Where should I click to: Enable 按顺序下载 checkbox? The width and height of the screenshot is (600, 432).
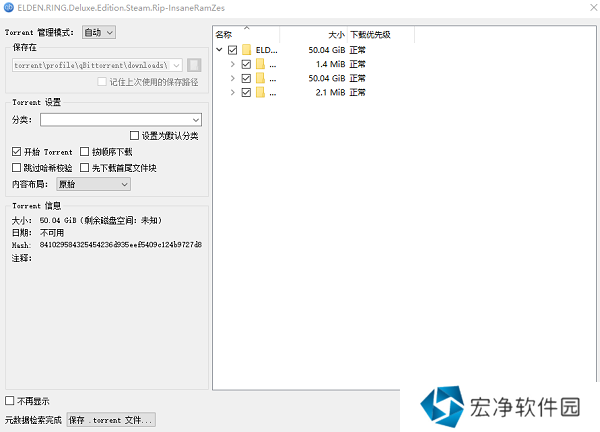click(85, 152)
